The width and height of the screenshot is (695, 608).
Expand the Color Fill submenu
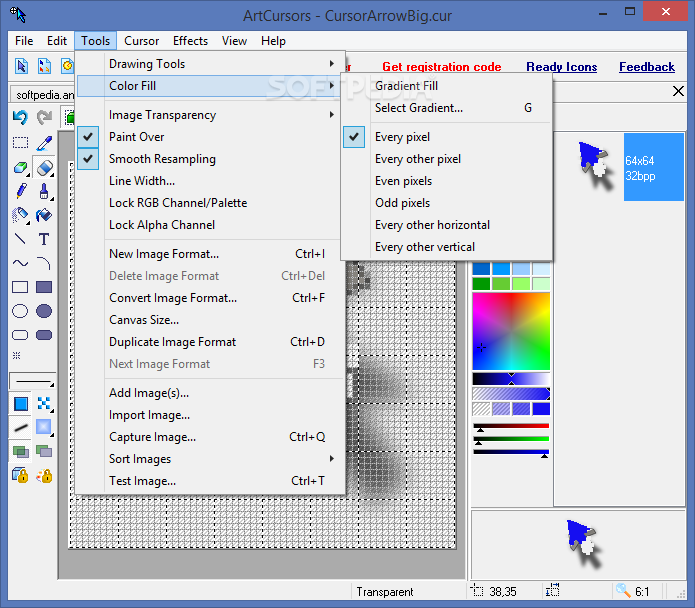[209, 86]
